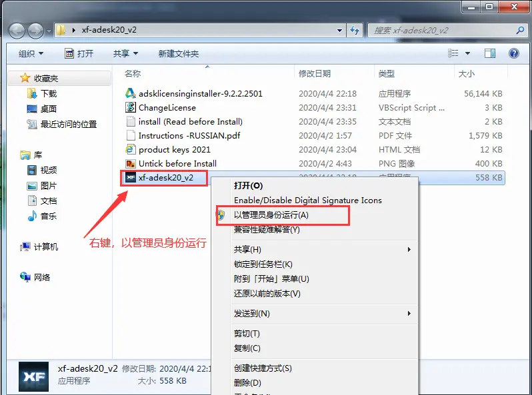Click type cell VBScript Script
Screen dimensions: 532x395
(x=411, y=108)
